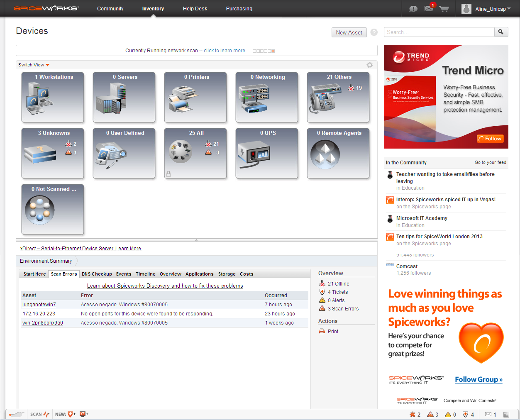Click the search magnifier icon

click(501, 32)
